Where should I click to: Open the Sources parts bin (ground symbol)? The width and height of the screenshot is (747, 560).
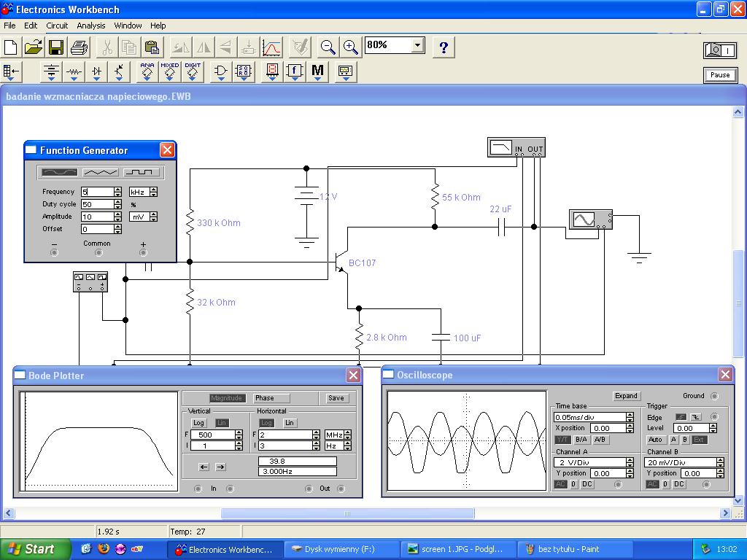click(x=51, y=72)
